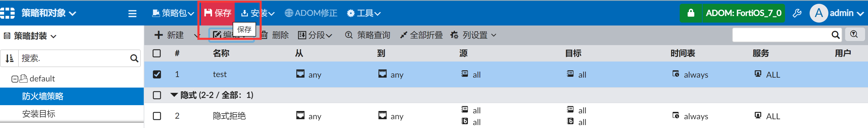The width and height of the screenshot is (868, 128).
Task: Select 防火墙策略 in the sidebar
Action: pos(43,96)
